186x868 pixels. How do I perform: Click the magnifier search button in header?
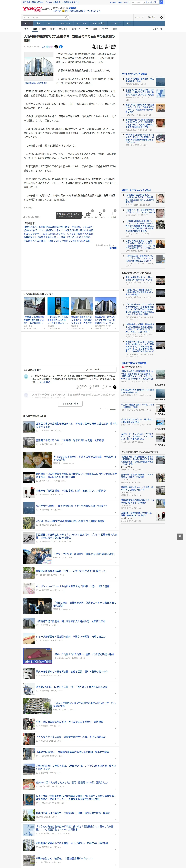(x=161, y=2)
